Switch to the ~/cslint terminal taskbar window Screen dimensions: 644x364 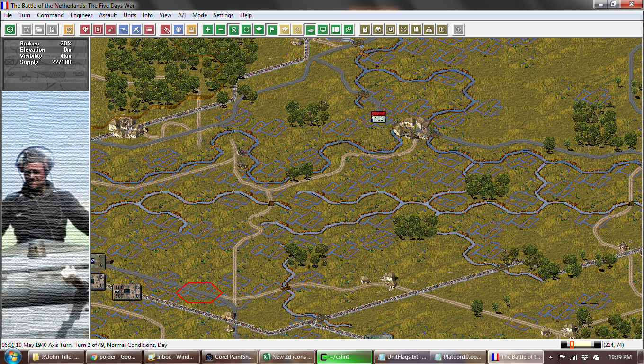(x=344, y=357)
